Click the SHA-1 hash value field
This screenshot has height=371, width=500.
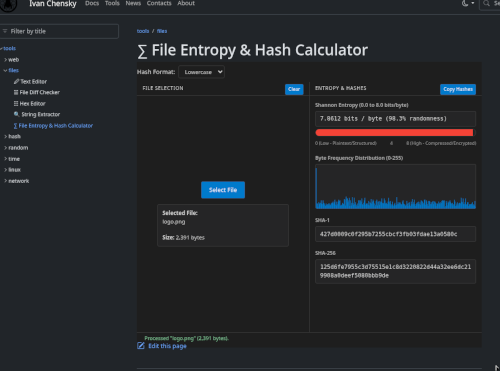click(396, 234)
